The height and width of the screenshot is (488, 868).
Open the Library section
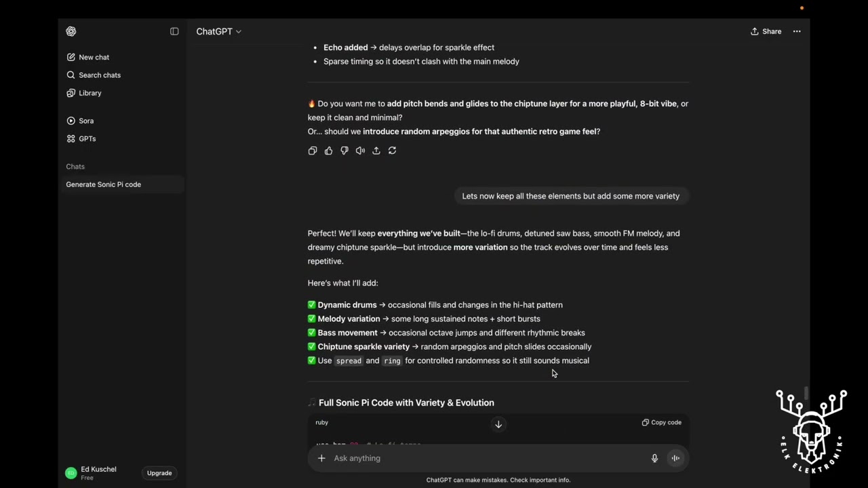[x=90, y=93]
